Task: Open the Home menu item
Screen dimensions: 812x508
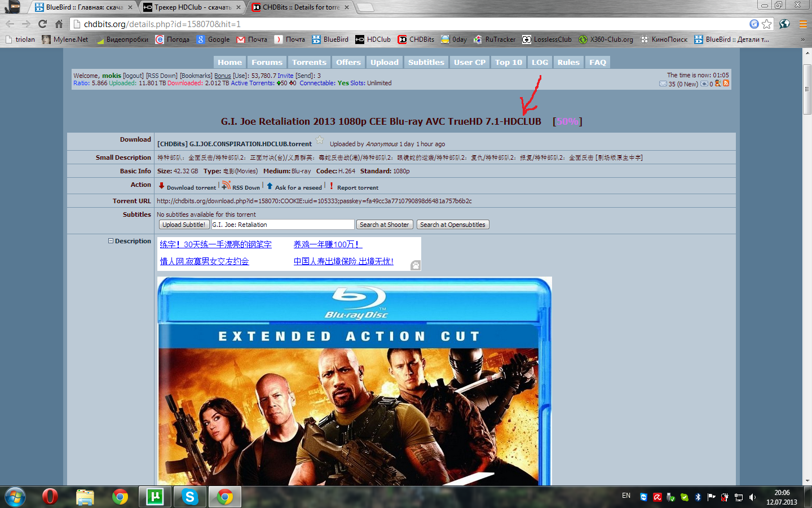Action: tap(230, 62)
